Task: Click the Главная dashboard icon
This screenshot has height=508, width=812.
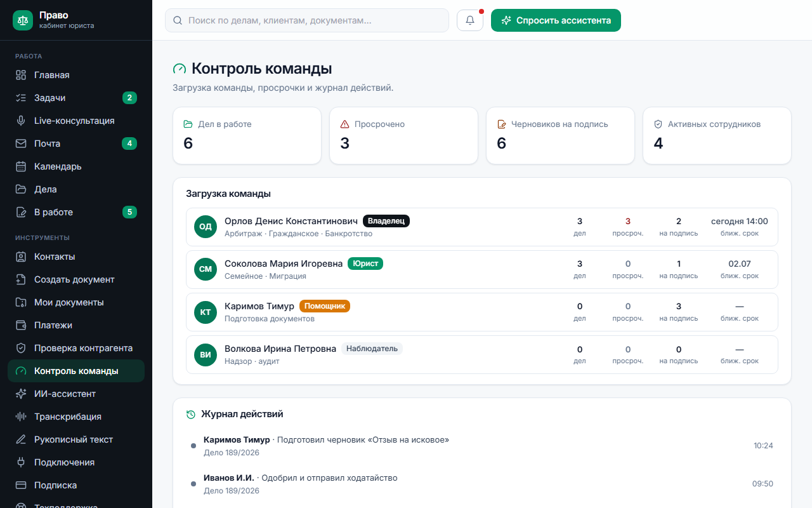Action: click(21, 75)
